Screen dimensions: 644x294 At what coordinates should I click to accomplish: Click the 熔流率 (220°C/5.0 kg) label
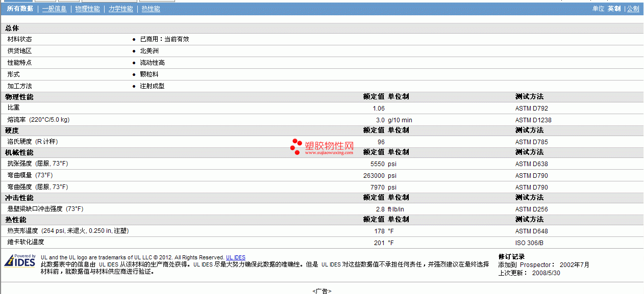pos(38,120)
